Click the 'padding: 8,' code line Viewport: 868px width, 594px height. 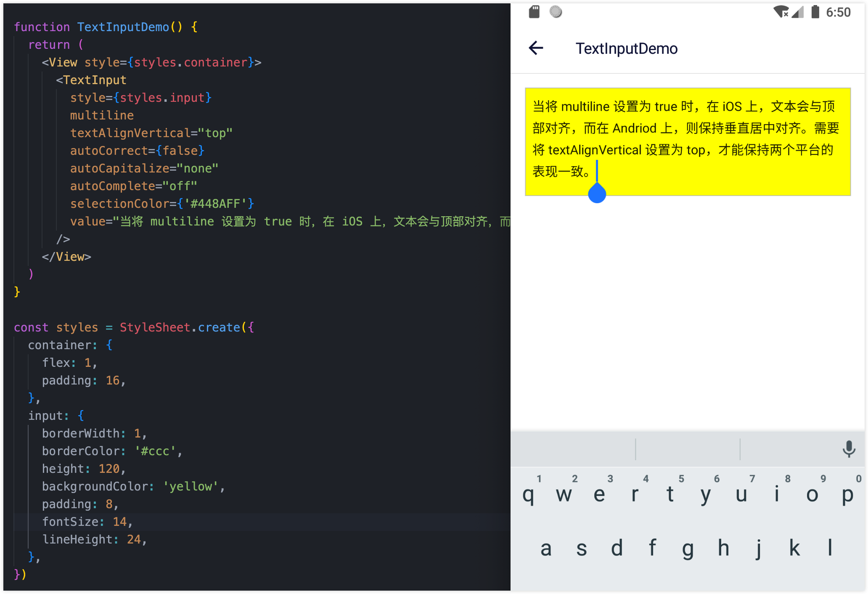80,504
